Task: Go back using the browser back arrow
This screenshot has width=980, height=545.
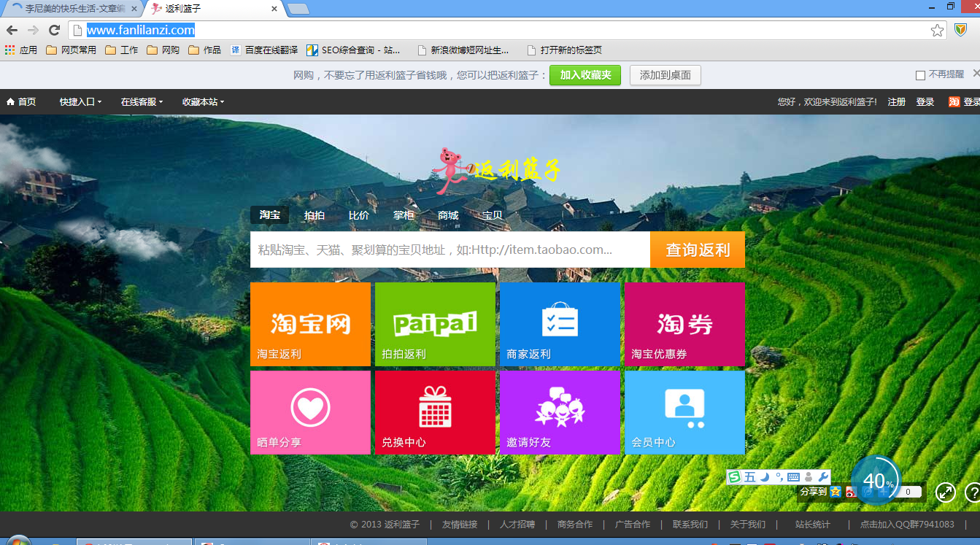Action: coord(12,30)
